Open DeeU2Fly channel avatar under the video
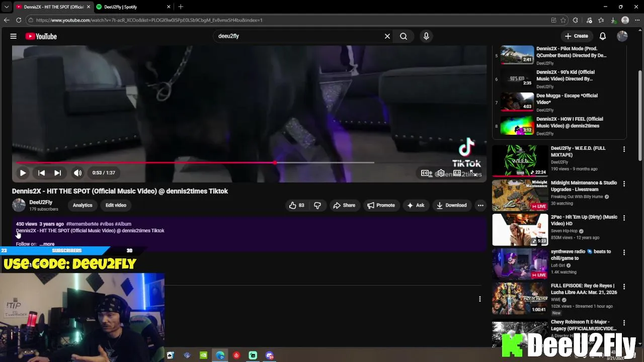This screenshot has height=362, width=644. [19, 205]
